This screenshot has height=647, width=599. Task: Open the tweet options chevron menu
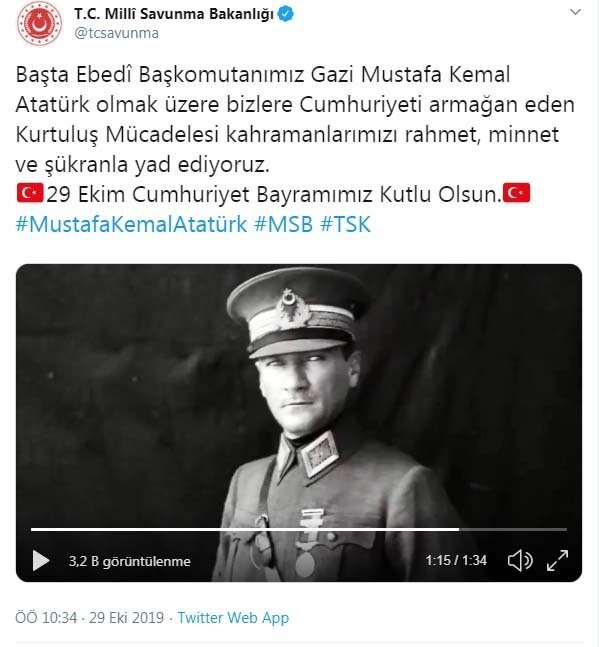575,12
